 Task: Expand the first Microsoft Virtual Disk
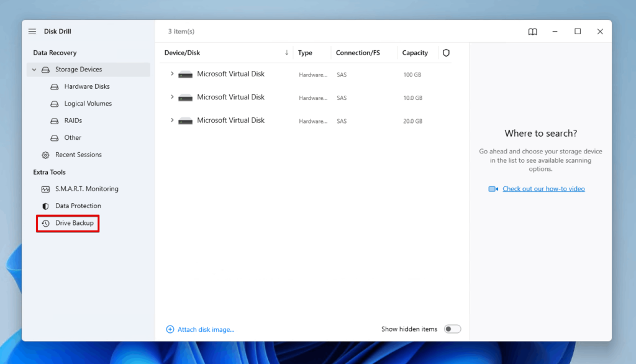173,74
